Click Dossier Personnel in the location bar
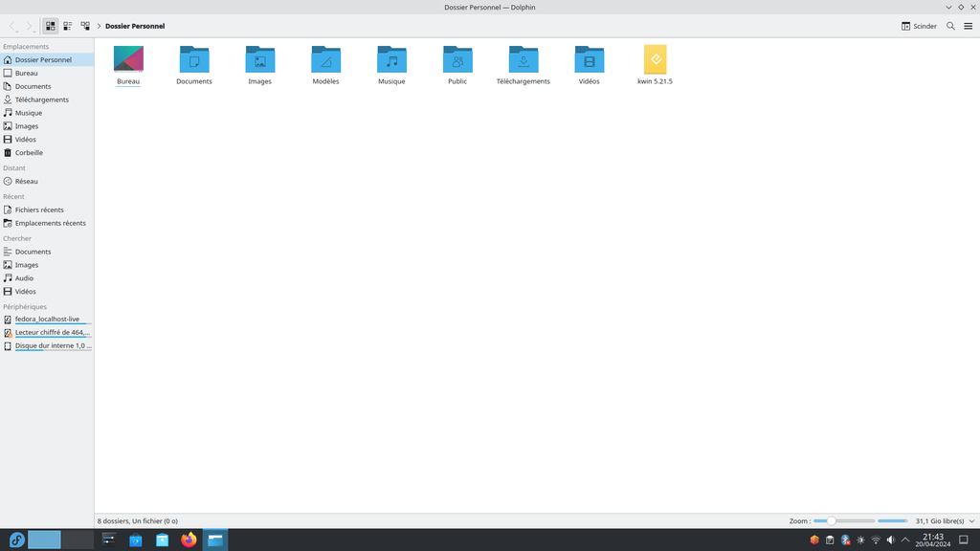Image resolution: width=980 pixels, height=551 pixels. click(x=135, y=26)
